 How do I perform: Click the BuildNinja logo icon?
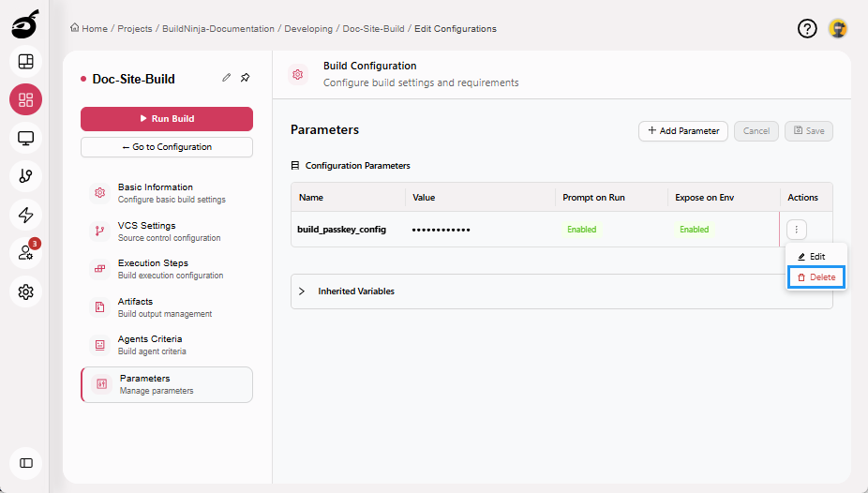[25, 25]
